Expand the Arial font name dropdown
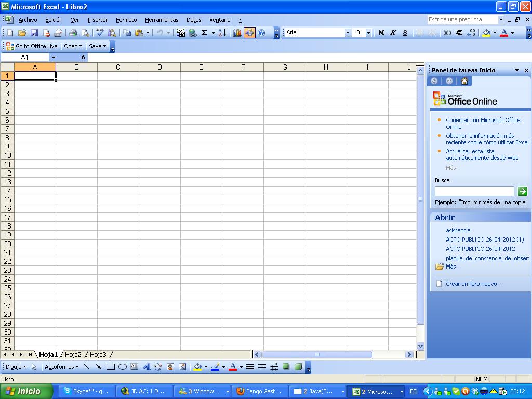 pyautogui.click(x=348, y=33)
